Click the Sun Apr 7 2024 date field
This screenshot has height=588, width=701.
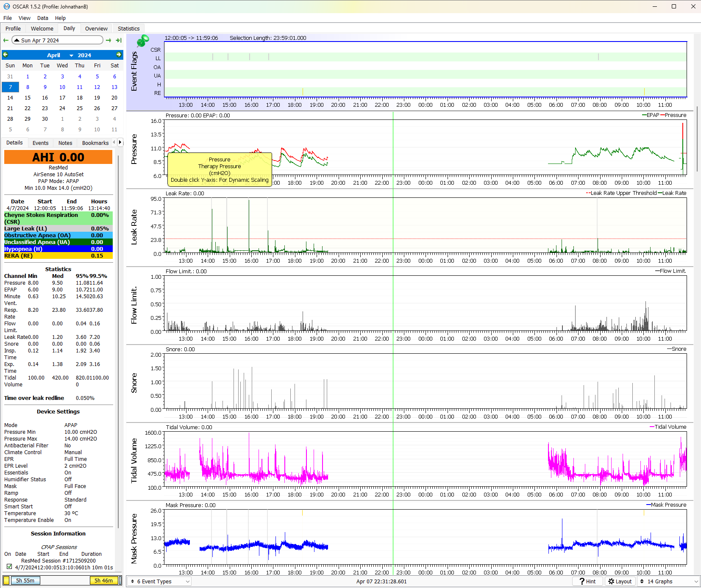click(57, 40)
